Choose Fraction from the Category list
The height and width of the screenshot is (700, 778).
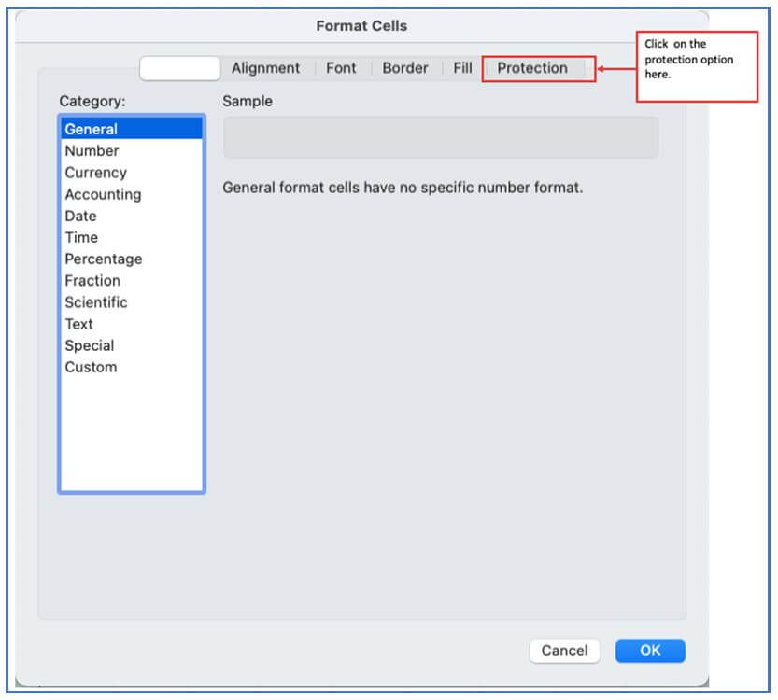point(132,281)
